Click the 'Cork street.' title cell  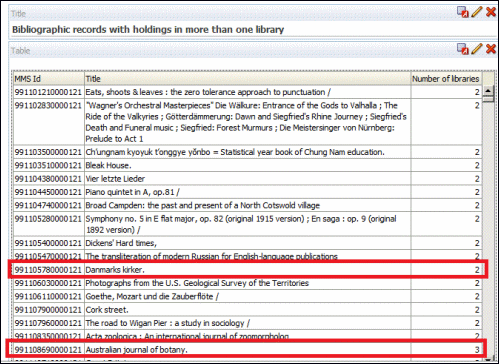click(248, 310)
